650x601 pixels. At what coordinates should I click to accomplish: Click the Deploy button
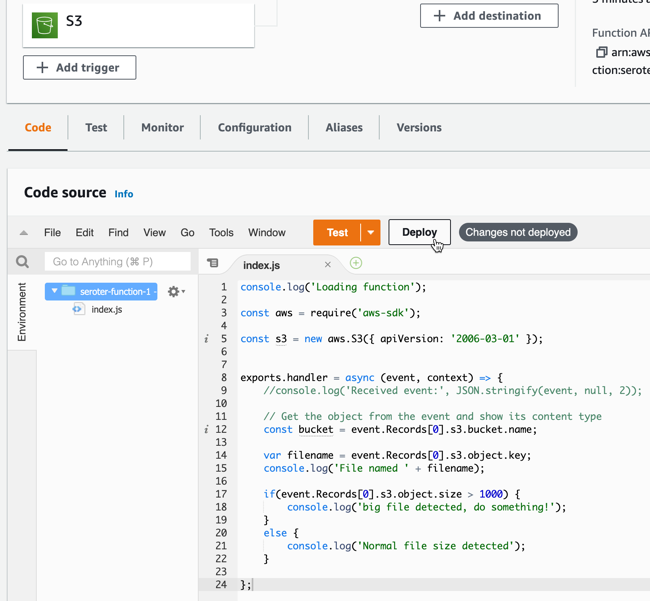(419, 232)
